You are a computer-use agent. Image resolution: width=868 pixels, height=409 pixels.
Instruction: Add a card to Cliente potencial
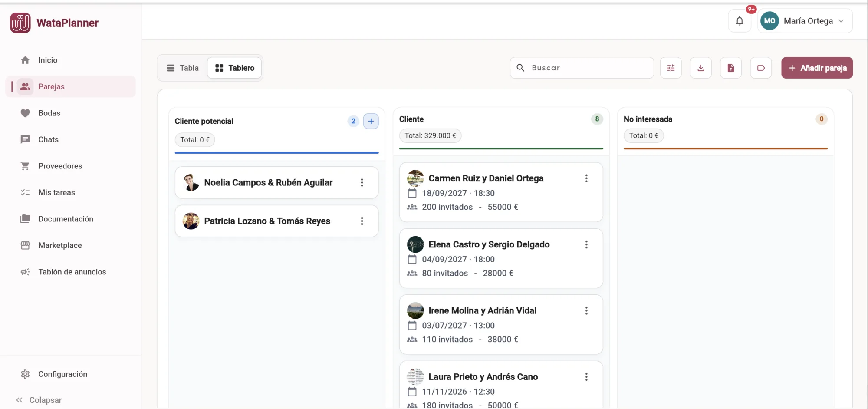[x=371, y=121]
